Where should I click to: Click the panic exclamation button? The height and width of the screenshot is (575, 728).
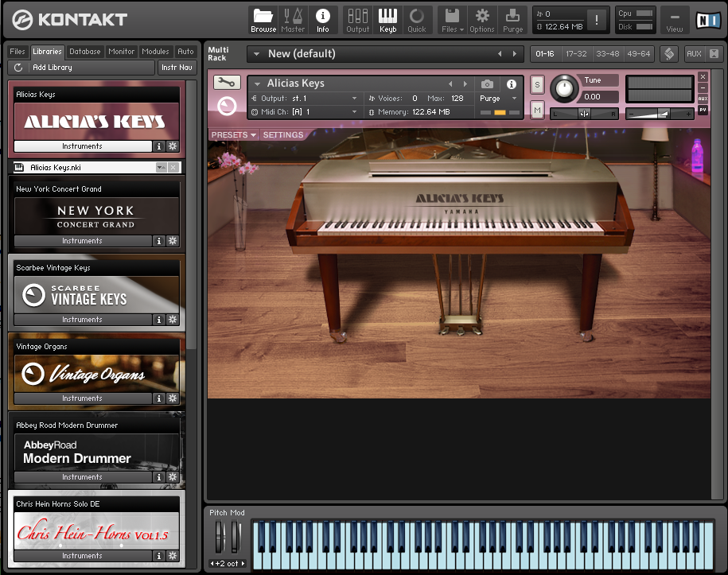click(597, 20)
